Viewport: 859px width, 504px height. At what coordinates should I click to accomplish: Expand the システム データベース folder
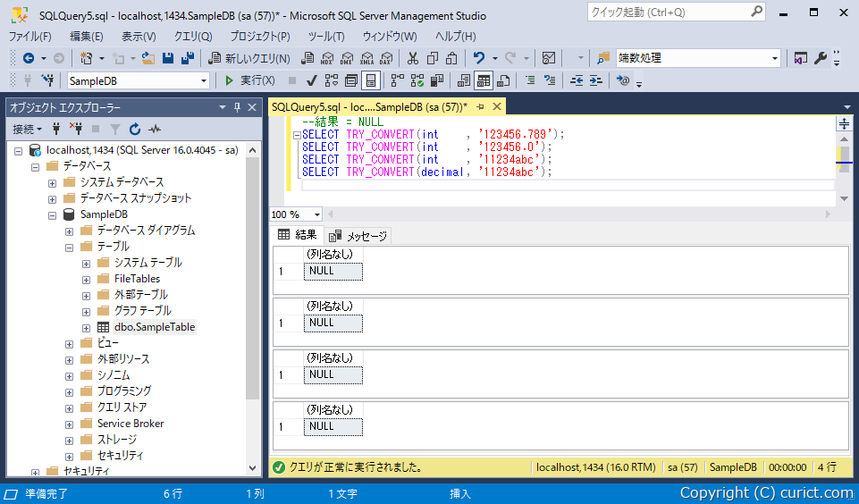[52, 183]
